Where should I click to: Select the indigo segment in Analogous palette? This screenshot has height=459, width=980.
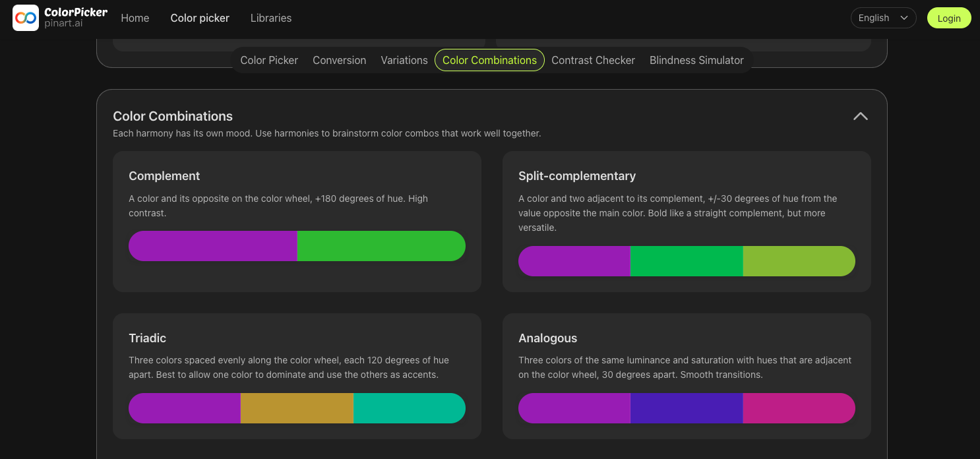(686, 408)
